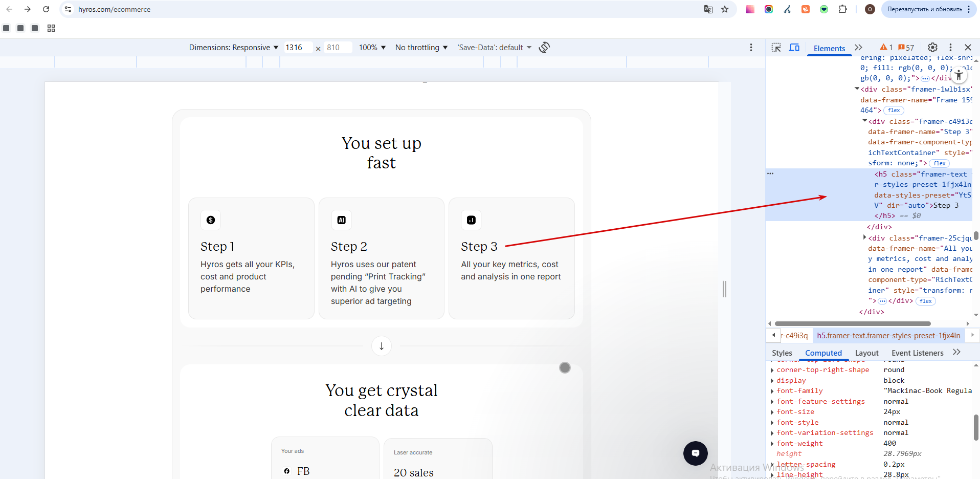Viewport: 980px width, 479px height.
Task: Switch to the Elements tab
Action: pos(829,48)
